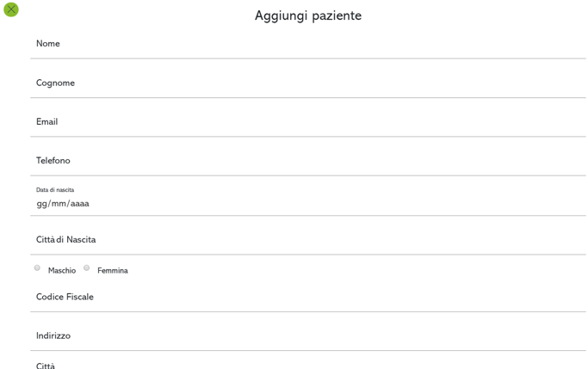Select the aaaa year segment of birth date
Viewport: 588px width, 369px height.
click(80, 204)
